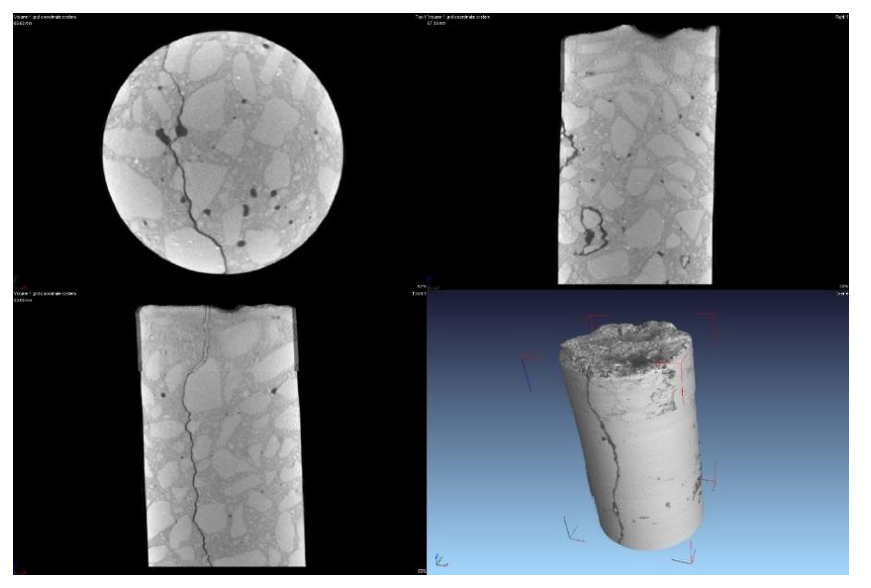Click the Right 1 view label
The width and height of the screenshot is (871, 588).
coord(841,17)
